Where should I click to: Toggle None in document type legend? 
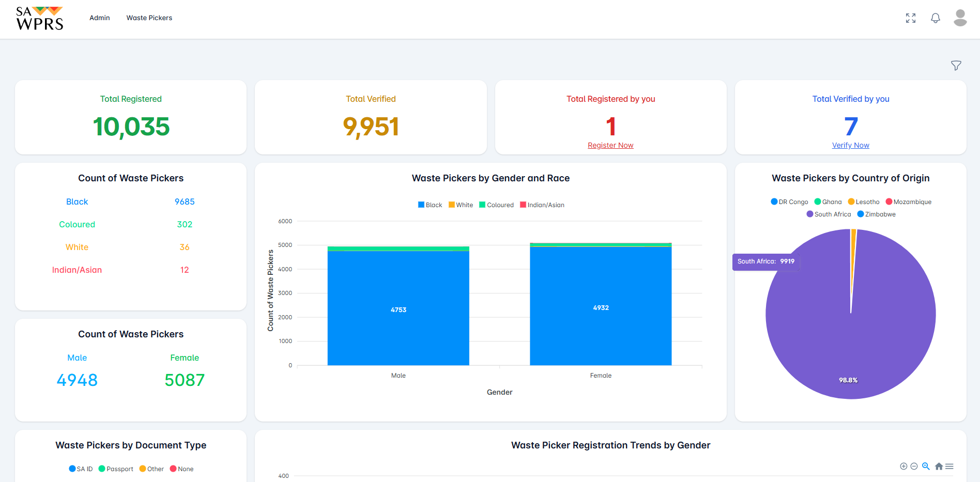tap(182, 469)
